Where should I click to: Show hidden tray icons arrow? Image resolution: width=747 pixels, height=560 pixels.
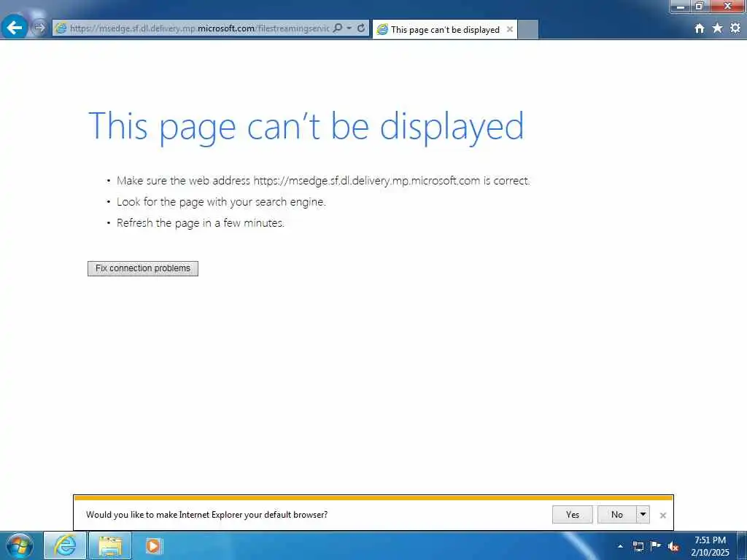620,546
